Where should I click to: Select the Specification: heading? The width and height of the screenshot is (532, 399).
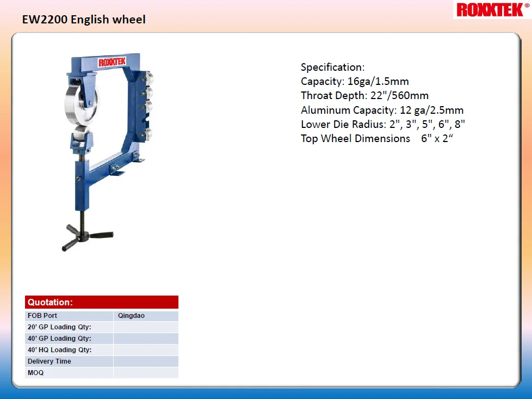point(332,67)
